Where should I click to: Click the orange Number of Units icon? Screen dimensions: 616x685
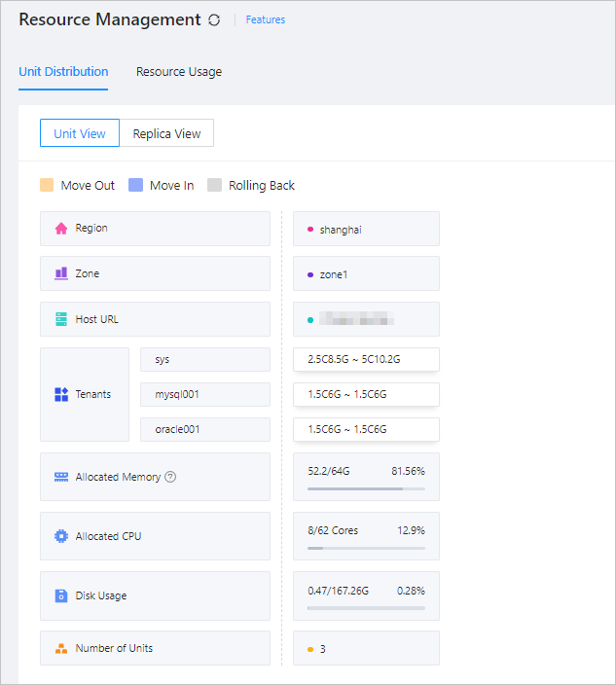(60, 648)
